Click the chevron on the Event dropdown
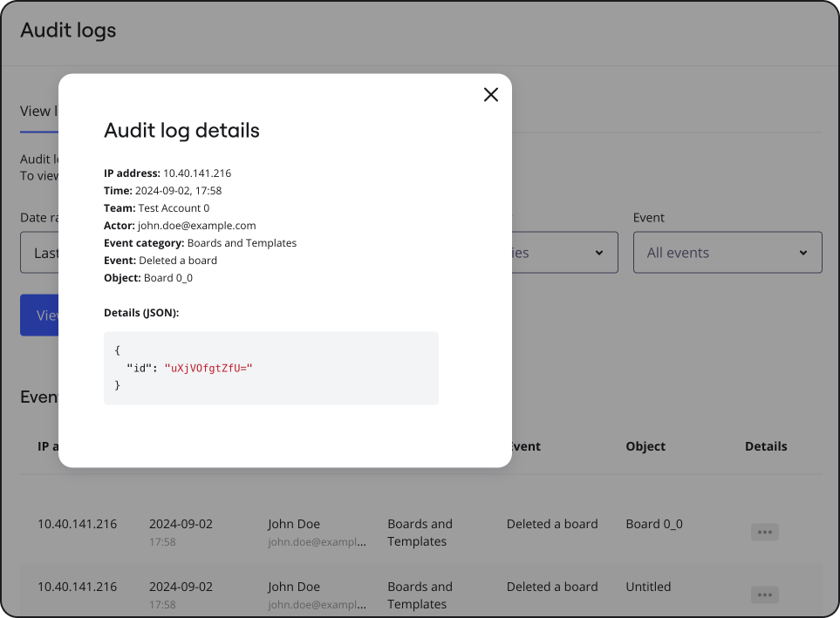The height and width of the screenshot is (618, 840). pos(802,253)
